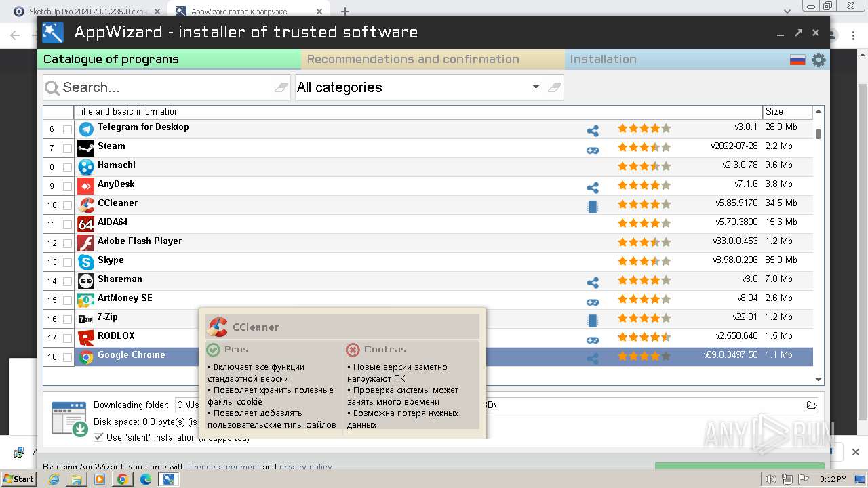Tick the checkbox for Skype

[x=67, y=262]
